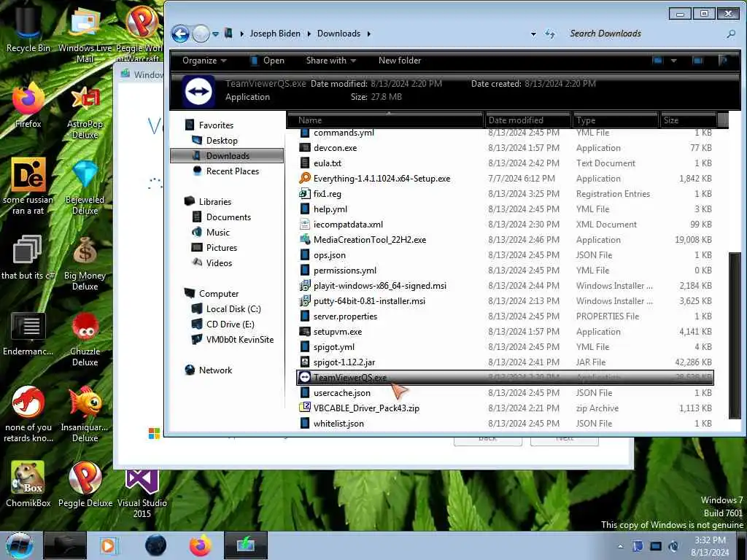Open Visual Studio 2015 desktop icon

142,494
